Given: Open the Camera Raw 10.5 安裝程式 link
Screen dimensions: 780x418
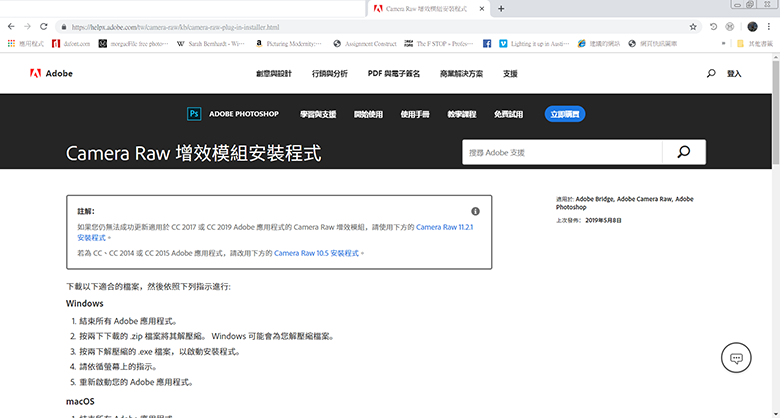Looking at the screenshot, I should pyautogui.click(x=316, y=253).
